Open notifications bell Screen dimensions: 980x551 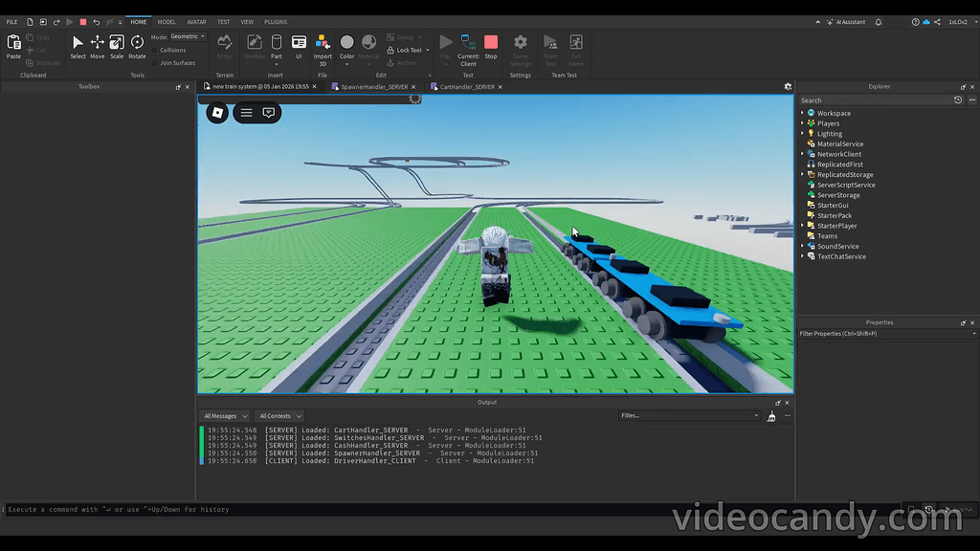[879, 22]
